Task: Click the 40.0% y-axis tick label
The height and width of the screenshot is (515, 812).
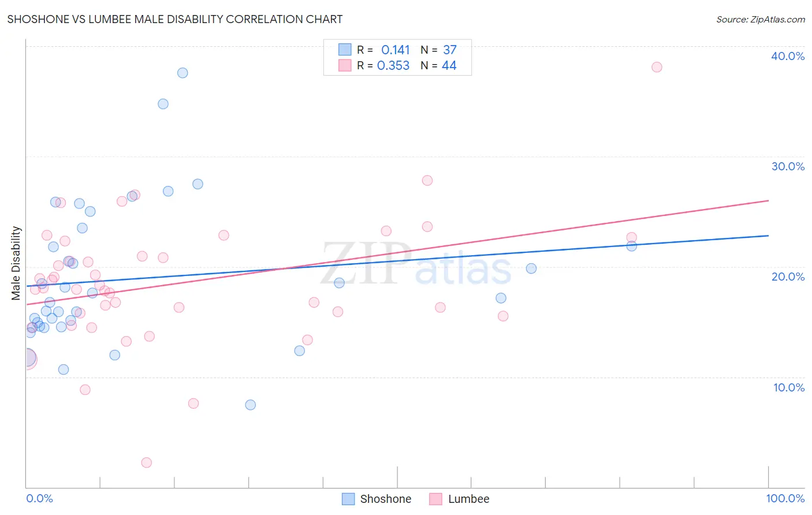Action: (x=788, y=56)
